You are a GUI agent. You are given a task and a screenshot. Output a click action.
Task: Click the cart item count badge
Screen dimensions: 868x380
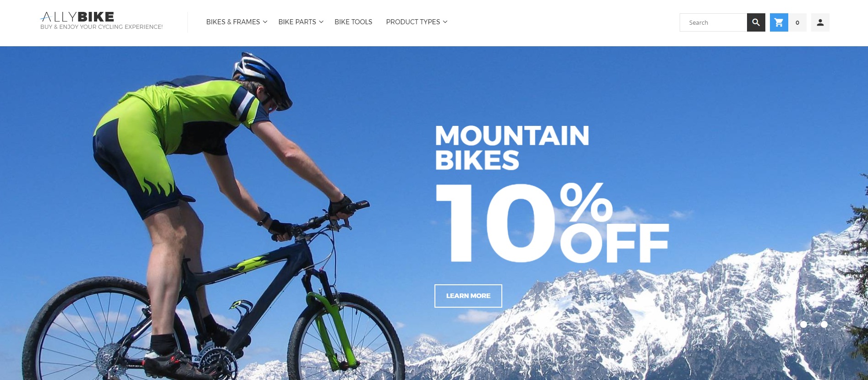click(x=797, y=22)
